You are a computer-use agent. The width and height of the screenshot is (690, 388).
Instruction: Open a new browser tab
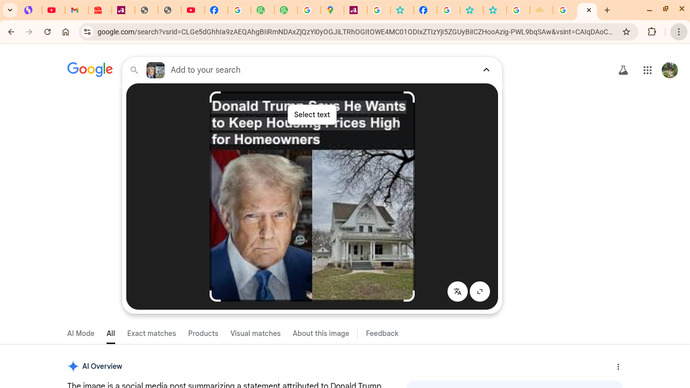click(607, 10)
